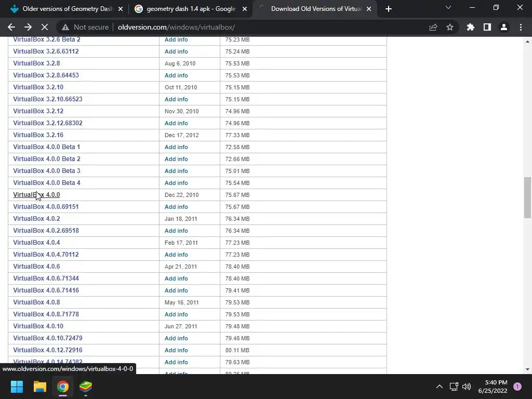532x399 pixels.
Task: Show hidden system tray icons
Action: [x=440, y=387]
